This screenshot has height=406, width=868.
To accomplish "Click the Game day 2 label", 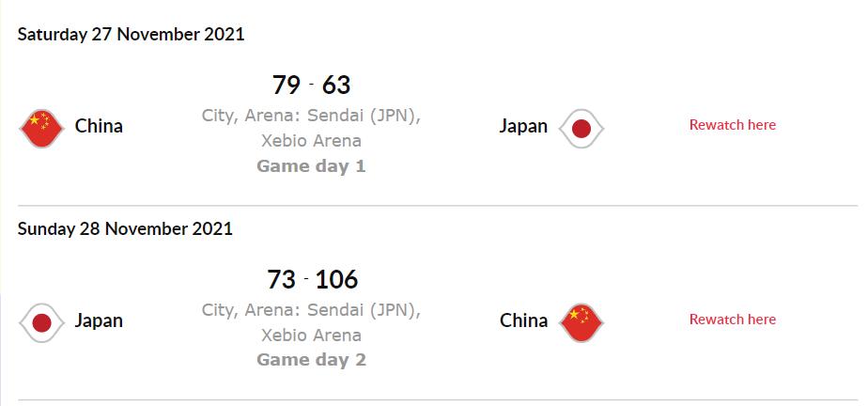I will 311,360.
